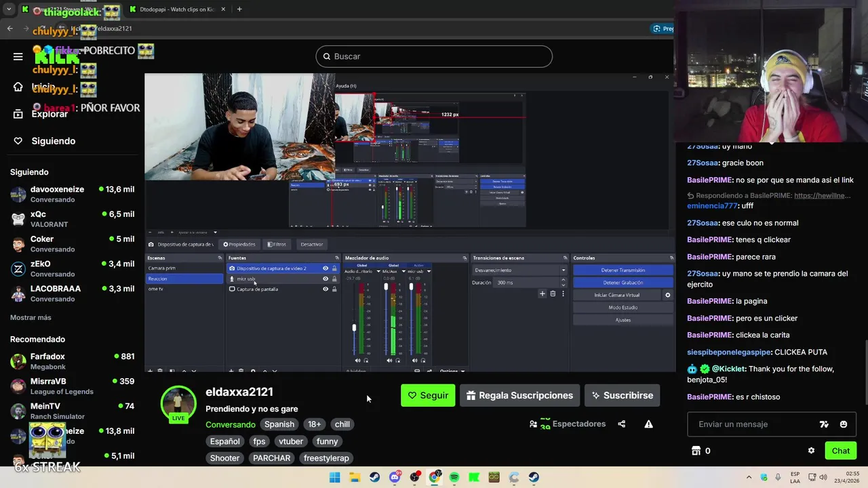Click the Suscribirse button
Image resolution: width=868 pixels, height=488 pixels.
[x=623, y=396]
